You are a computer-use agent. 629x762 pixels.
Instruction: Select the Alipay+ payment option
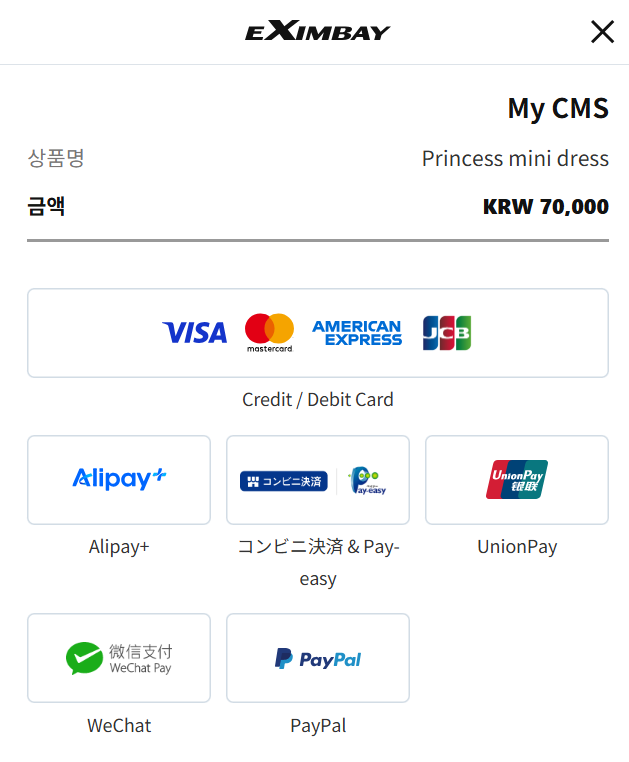[119, 480]
